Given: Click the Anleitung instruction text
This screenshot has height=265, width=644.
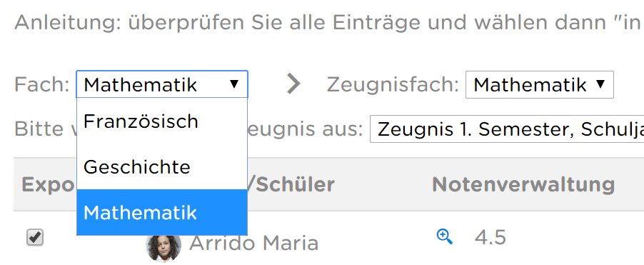Looking at the screenshot, I should coord(329,23).
